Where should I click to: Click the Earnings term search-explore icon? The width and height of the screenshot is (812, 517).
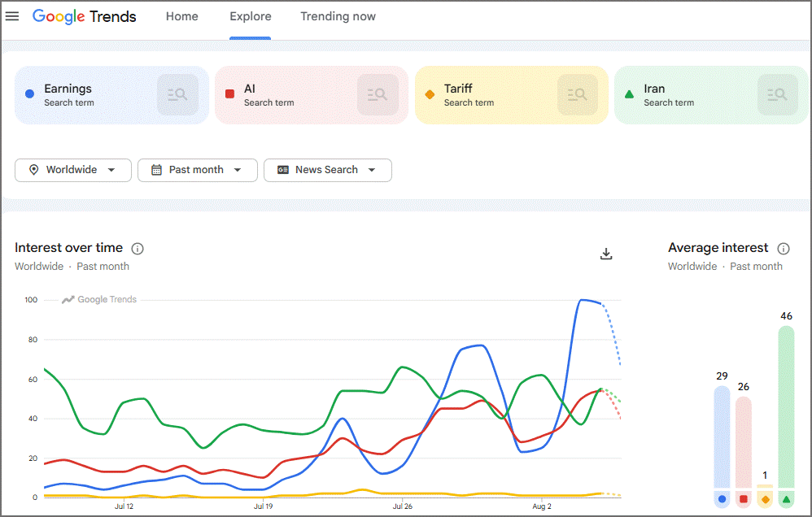[x=177, y=95]
